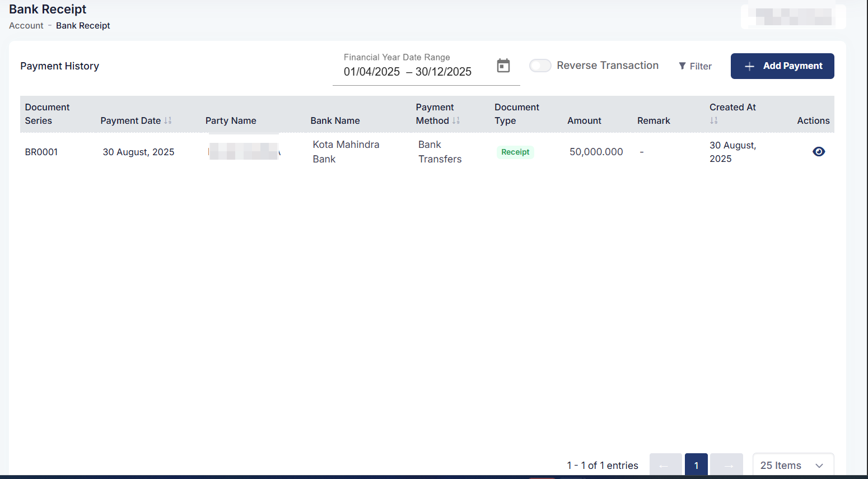Click the Receipt document type badge
This screenshot has height=479, width=868.
(x=515, y=152)
